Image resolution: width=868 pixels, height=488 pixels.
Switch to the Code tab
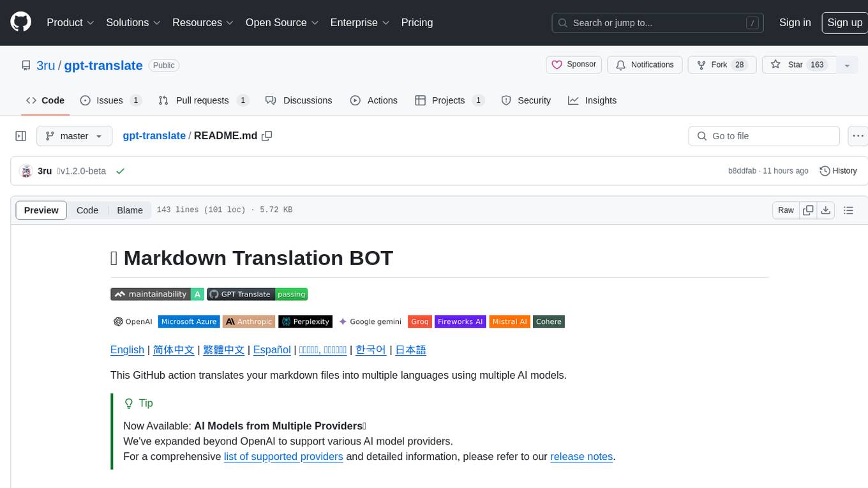point(45,100)
